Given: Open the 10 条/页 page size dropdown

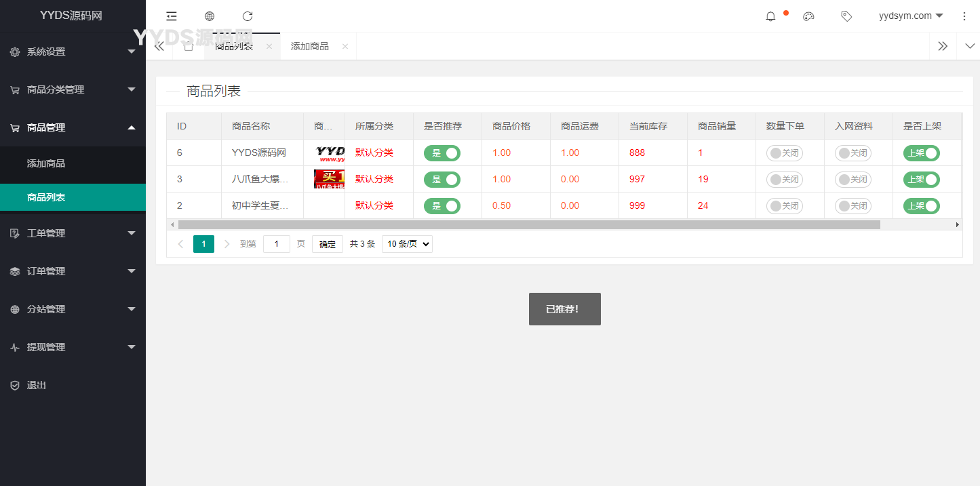Looking at the screenshot, I should pyautogui.click(x=407, y=244).
